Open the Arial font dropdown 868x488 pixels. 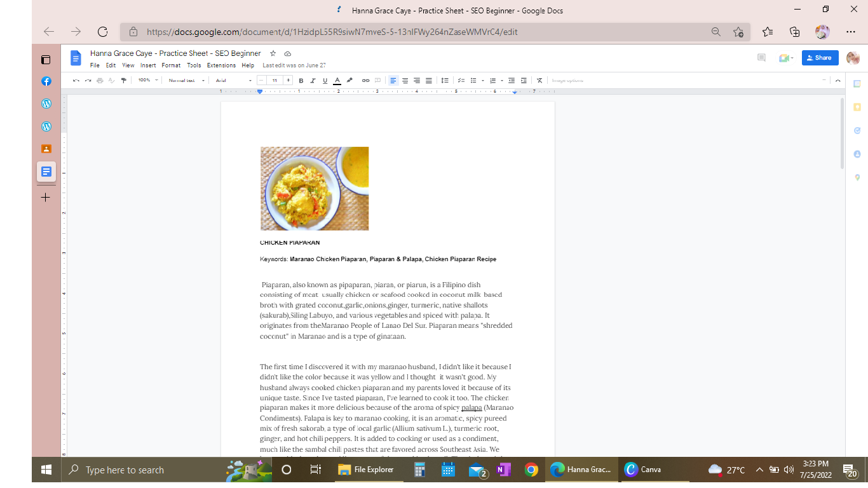tap(233, 81)
